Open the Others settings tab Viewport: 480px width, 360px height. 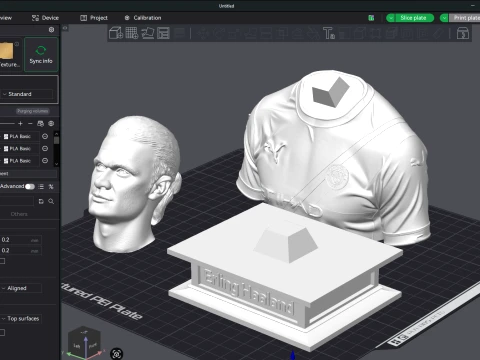[x=19, y=214]
